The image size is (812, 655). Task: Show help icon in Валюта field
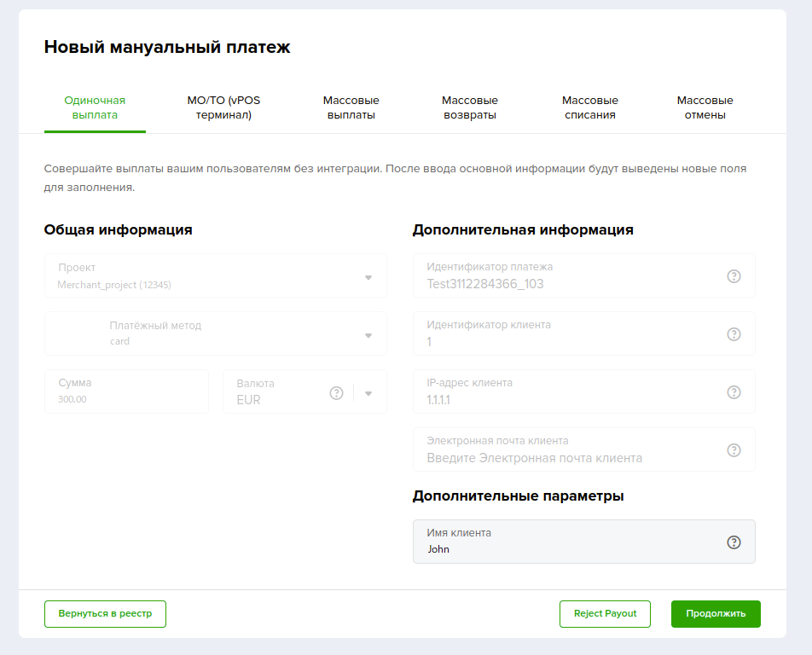point(336,393)
